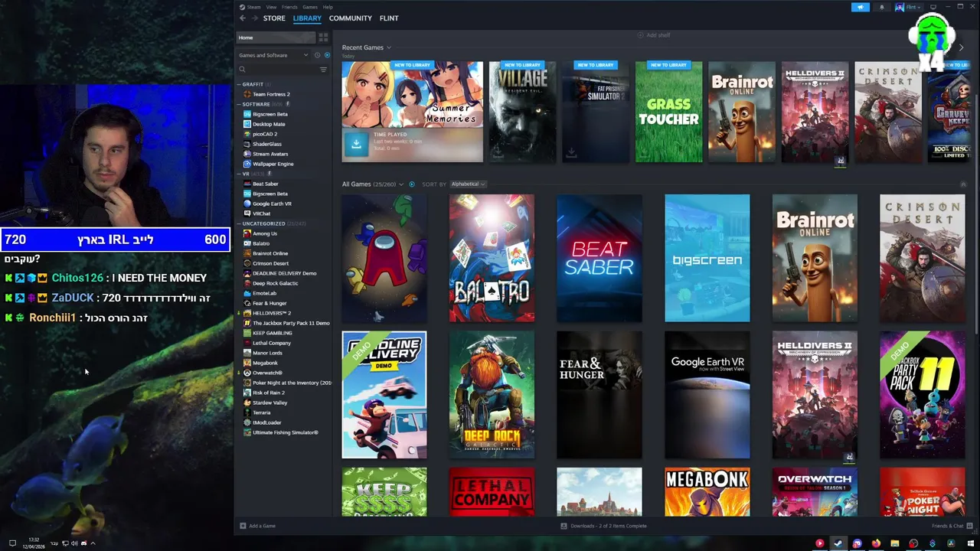Viewport: 980px width, 551px height.
Task: Click chat message from Chitos126
Action: 106,278
